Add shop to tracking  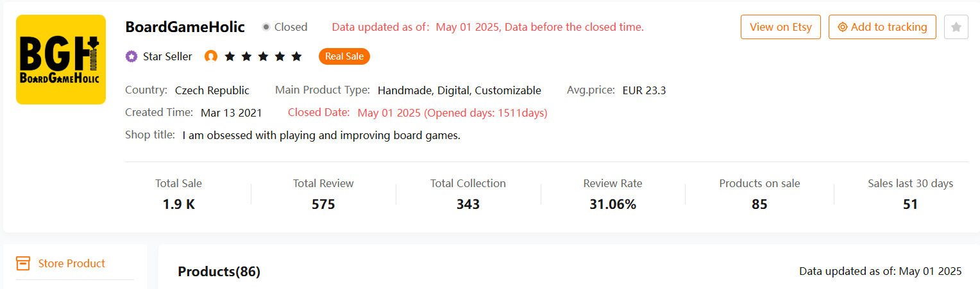coord(883,27)
